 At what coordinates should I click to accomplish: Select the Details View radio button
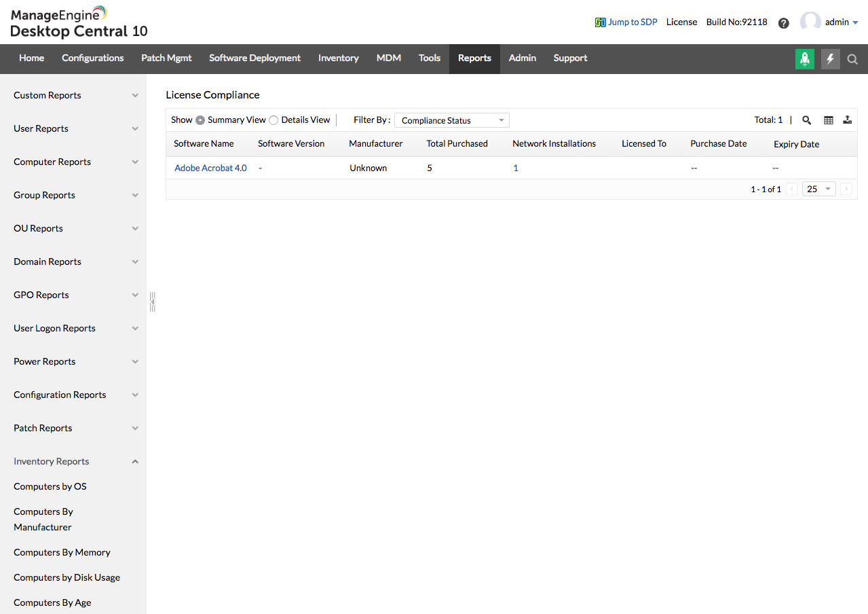(x=273, y=120)
